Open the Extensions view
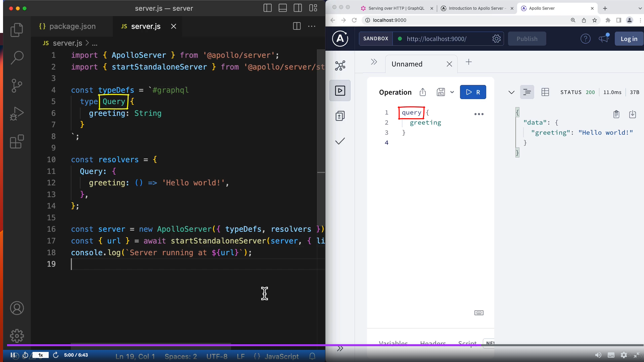 [17, 141]
